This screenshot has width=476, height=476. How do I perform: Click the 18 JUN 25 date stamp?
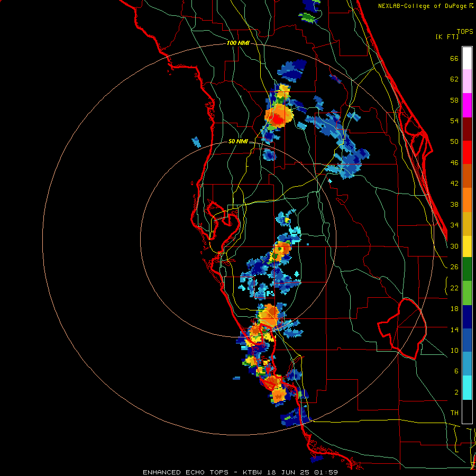[288, 472]
